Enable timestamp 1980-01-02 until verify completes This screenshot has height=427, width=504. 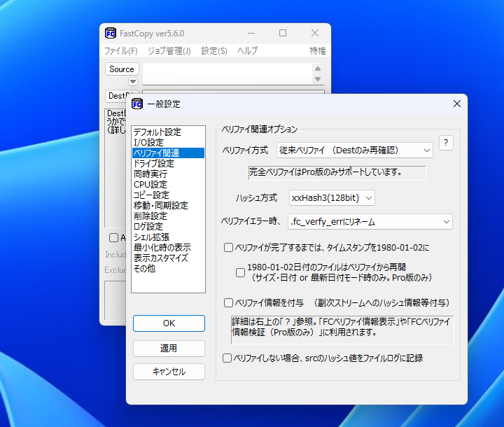pos(228,248)
